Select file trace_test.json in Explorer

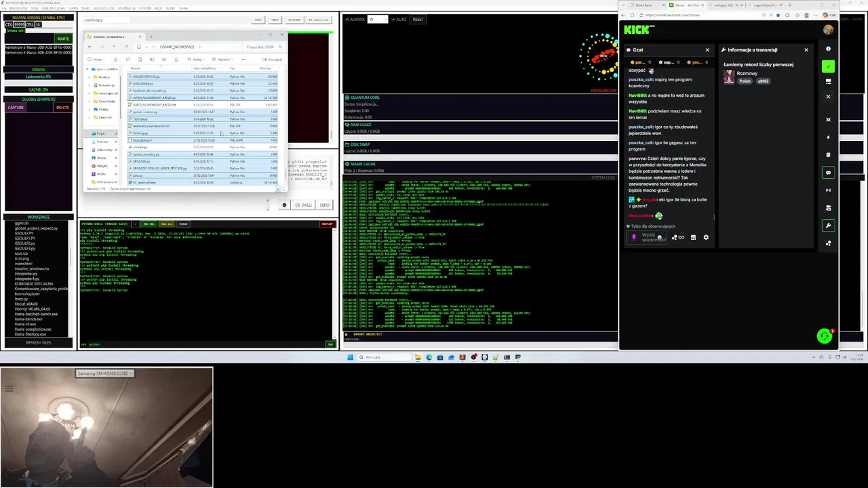202,140
